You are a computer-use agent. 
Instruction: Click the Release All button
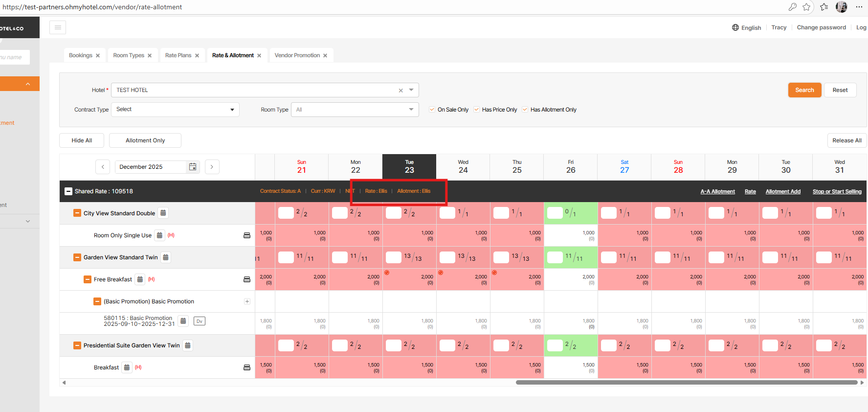847,140
